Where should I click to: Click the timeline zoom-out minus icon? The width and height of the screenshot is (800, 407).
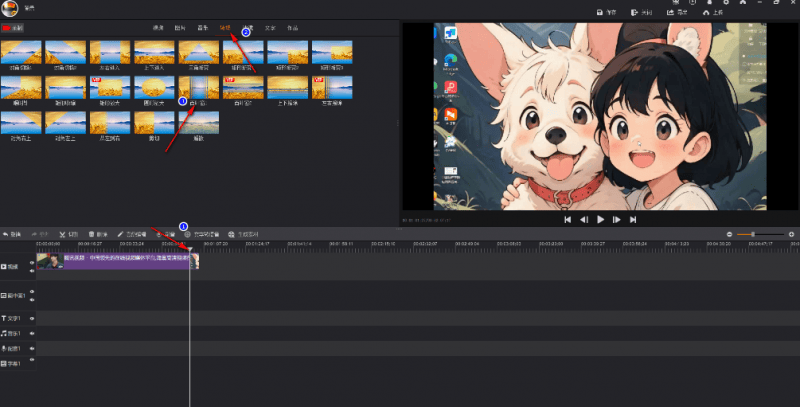(729, 234)
